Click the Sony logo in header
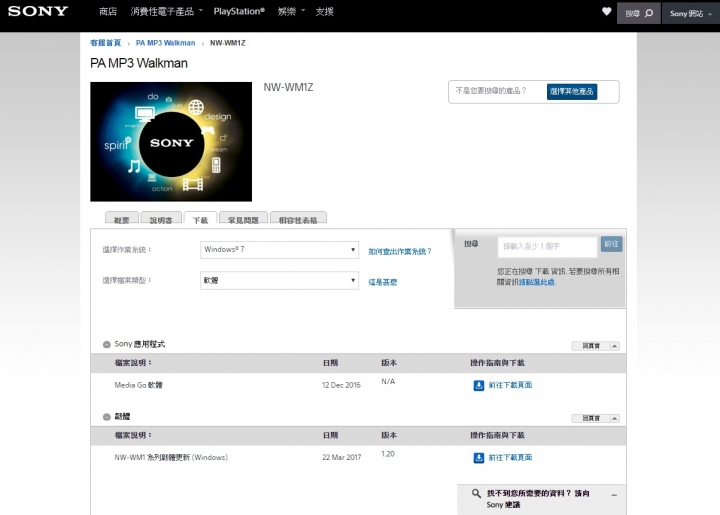Image resolution: width=720 pixels, height=515 pixels. (x=38, y=11)
